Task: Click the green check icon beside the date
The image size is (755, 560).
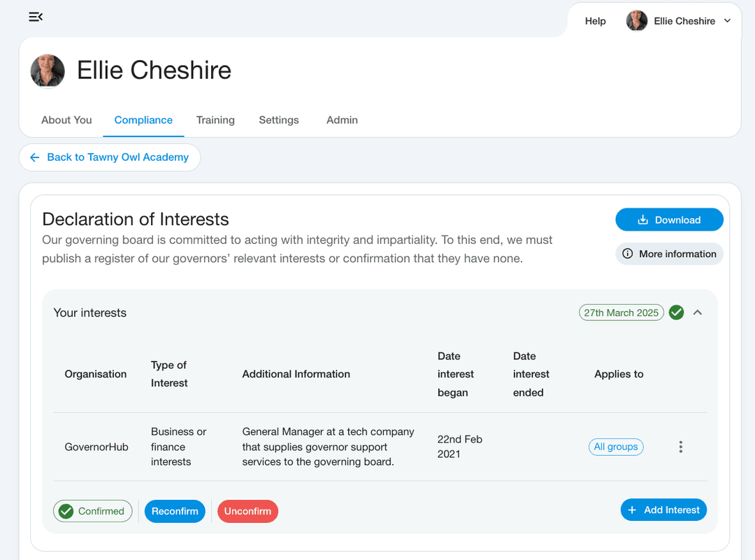Action: tap(676, 313)
